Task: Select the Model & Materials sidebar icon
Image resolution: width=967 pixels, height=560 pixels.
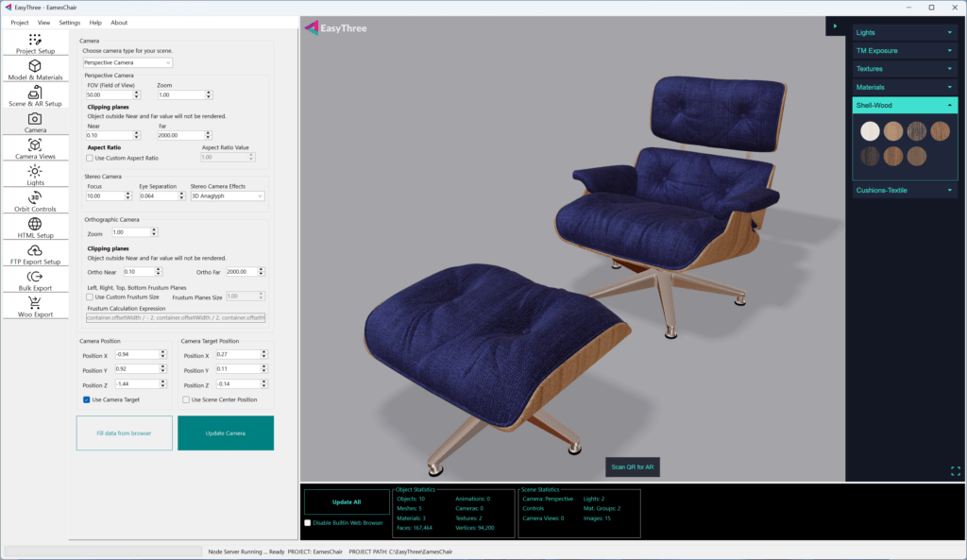Action: [35, 66]
